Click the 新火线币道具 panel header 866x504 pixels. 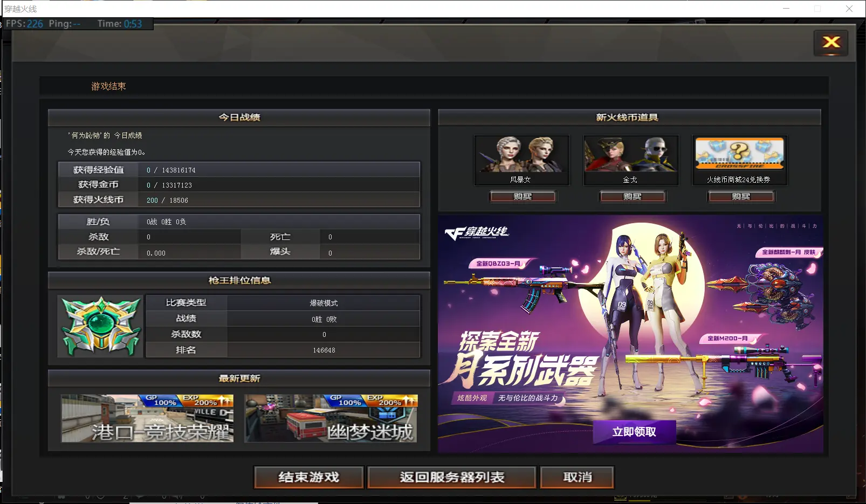point(629,117)
